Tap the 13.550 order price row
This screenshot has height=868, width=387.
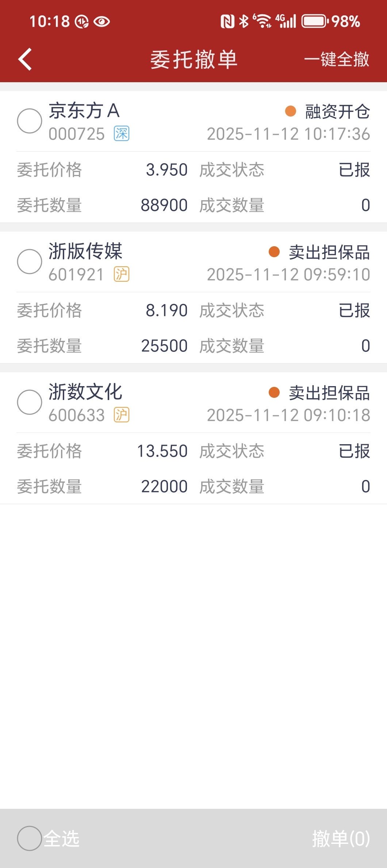[x=102, y=451]
